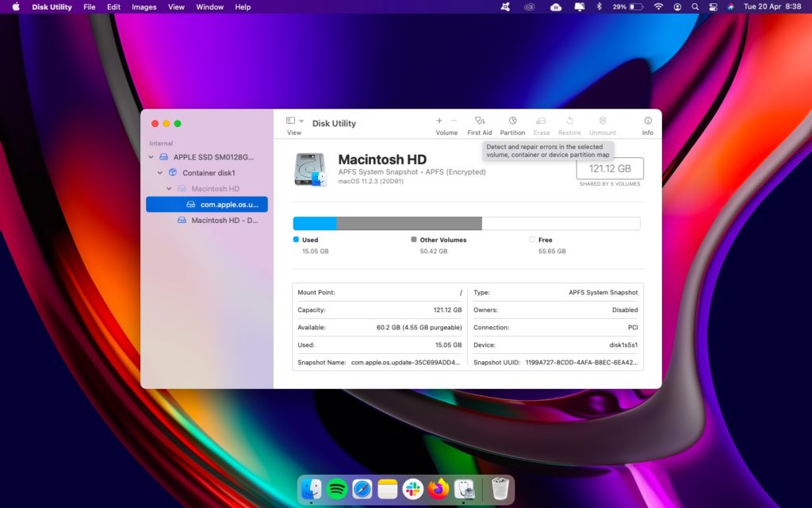
Task: Open the Images menu in the menu bar
Action: click(144, 6)
